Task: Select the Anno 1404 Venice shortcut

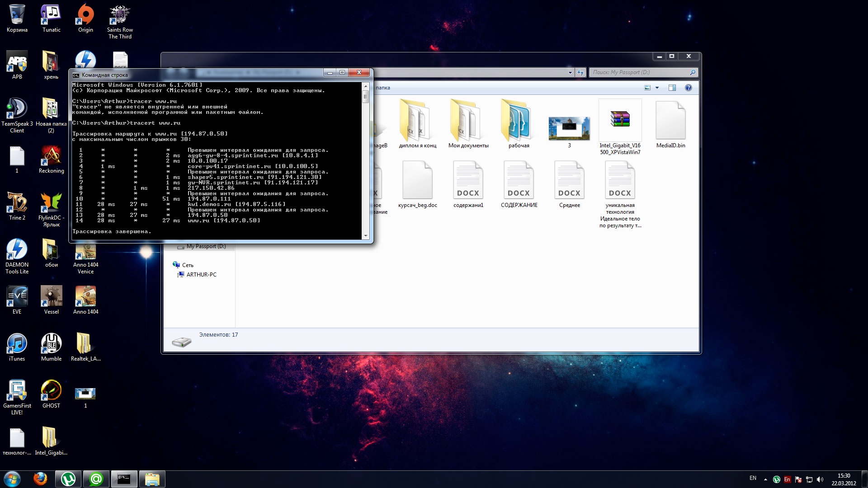Action: coord(85,260)
